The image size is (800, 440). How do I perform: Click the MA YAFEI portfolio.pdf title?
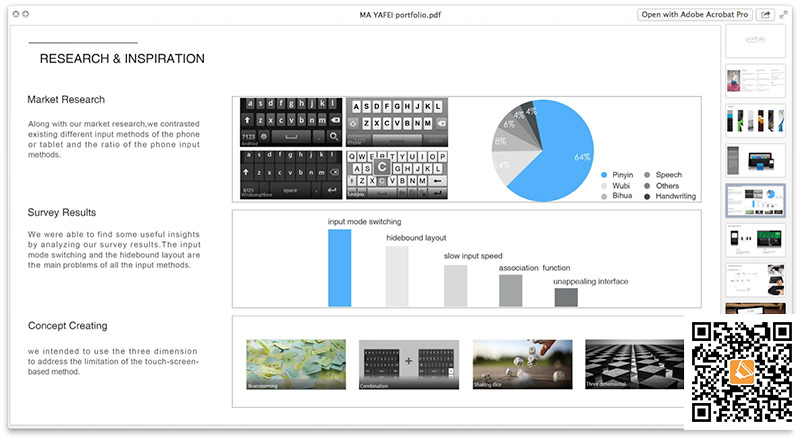400,15
